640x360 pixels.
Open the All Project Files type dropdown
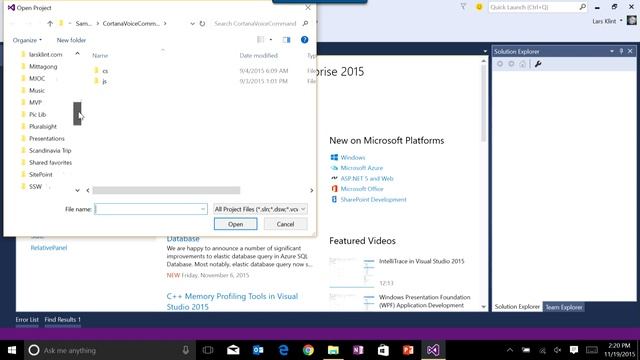[x=303, y=209]
